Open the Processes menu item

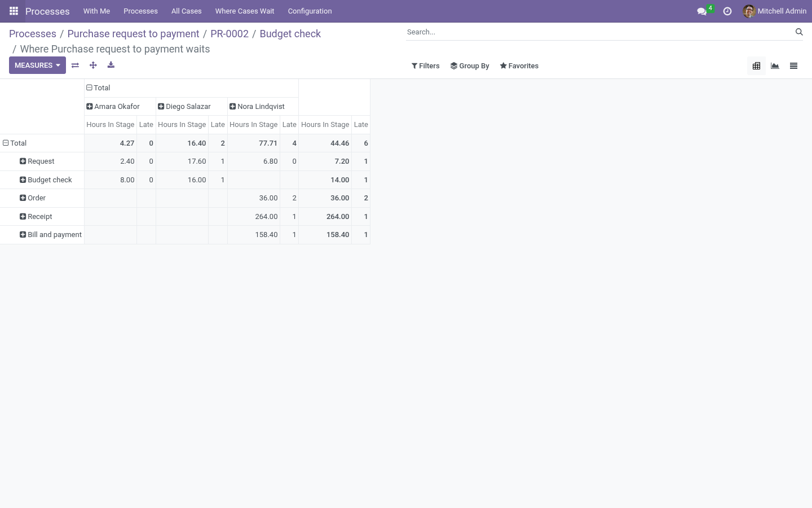pos(140,11)
